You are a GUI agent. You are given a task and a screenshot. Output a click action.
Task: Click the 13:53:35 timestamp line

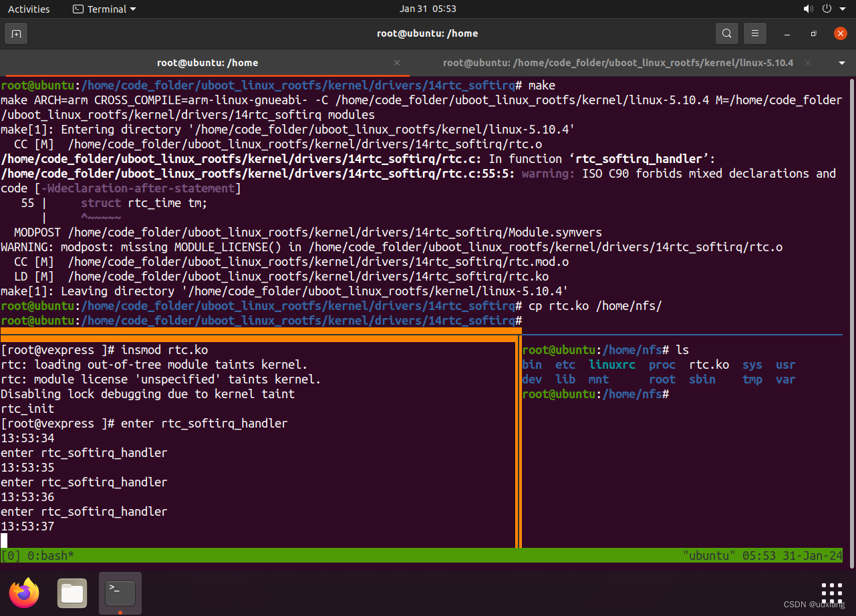point(27,468)
